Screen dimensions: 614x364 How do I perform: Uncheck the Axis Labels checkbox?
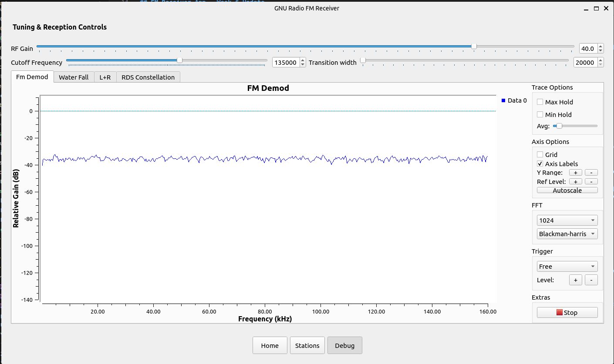click(540, 164)
